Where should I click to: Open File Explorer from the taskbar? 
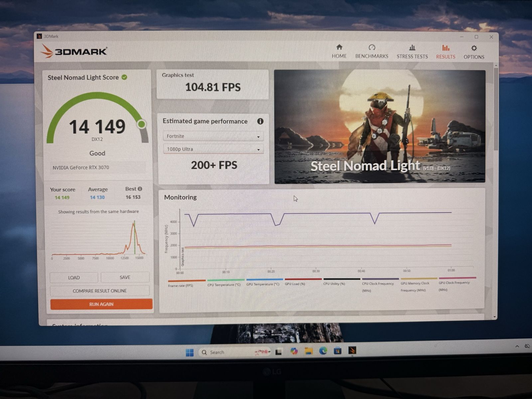coord(309,351)
